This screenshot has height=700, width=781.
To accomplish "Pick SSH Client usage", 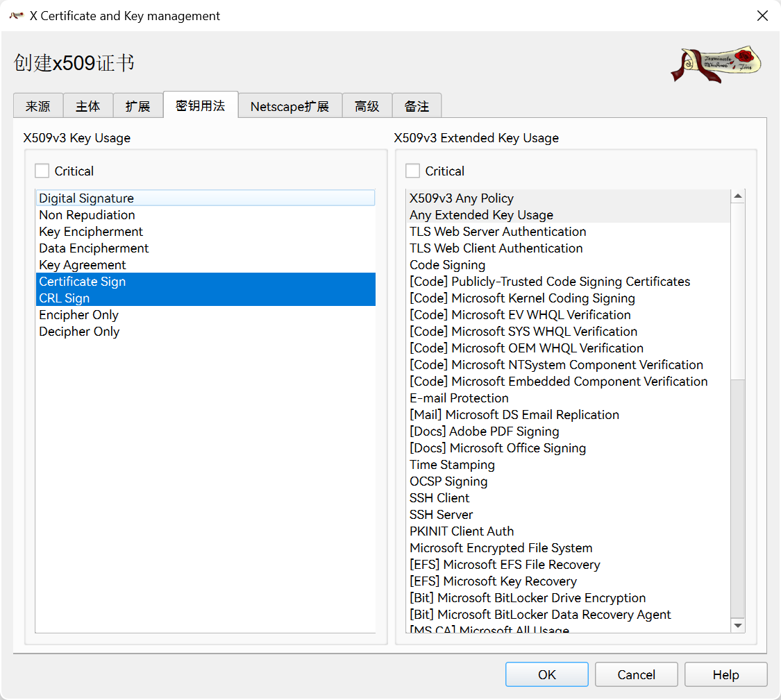I will 569,498.
